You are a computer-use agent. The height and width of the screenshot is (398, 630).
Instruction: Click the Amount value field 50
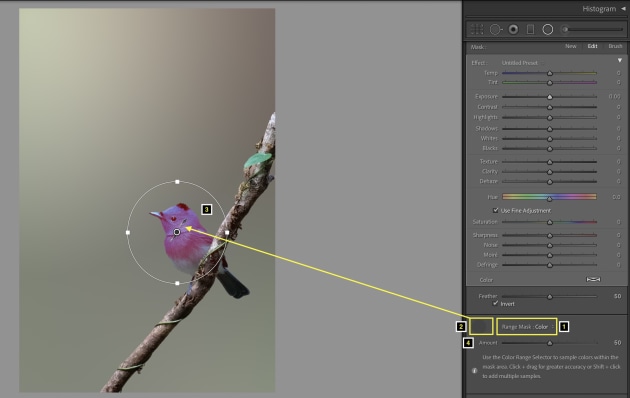point(617,343)
